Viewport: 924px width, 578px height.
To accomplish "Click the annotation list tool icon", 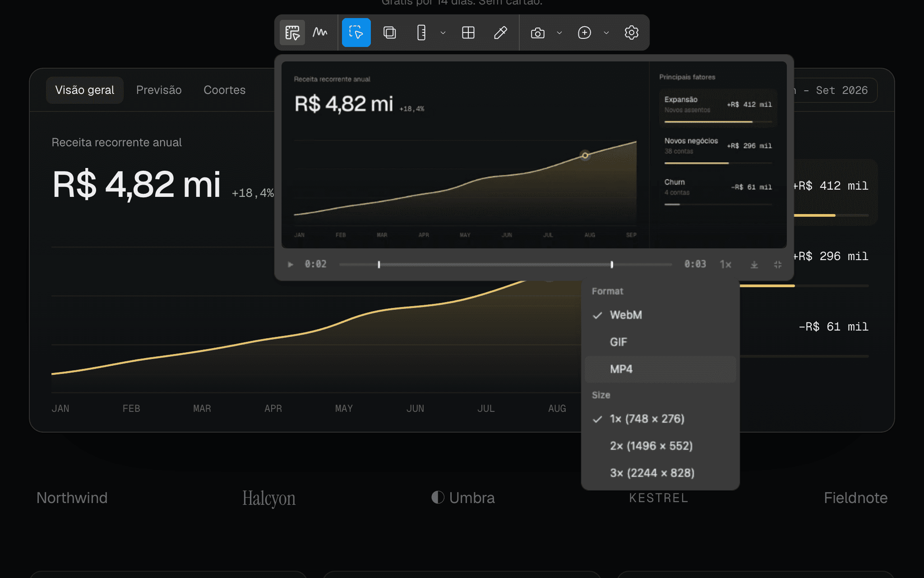I will click(292, 33).
